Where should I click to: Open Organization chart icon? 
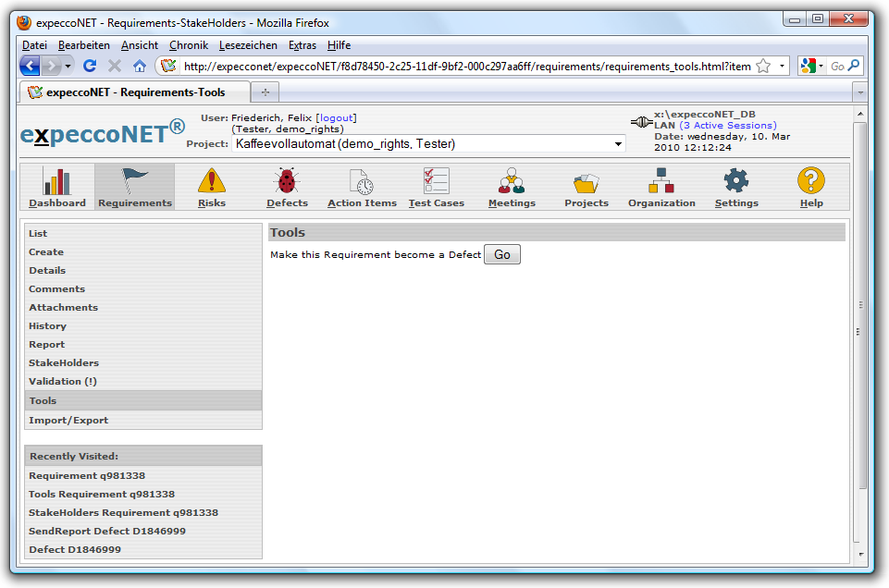pyautogui.click(x=661, y=181)
